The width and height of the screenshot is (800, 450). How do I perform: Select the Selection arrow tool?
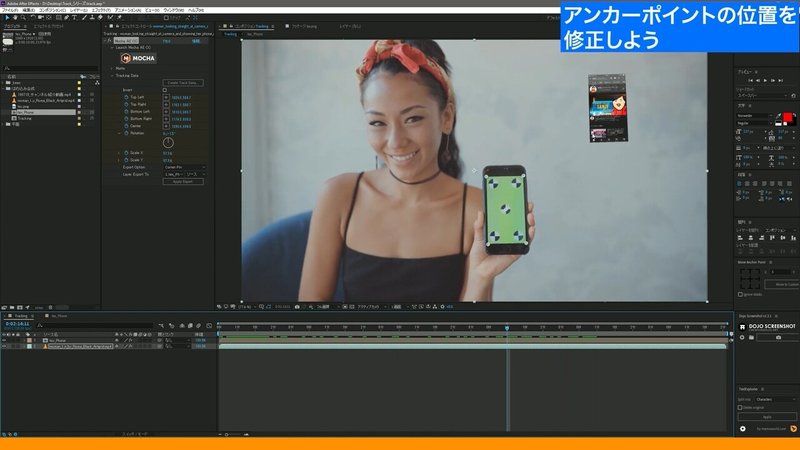pos(7,17)
